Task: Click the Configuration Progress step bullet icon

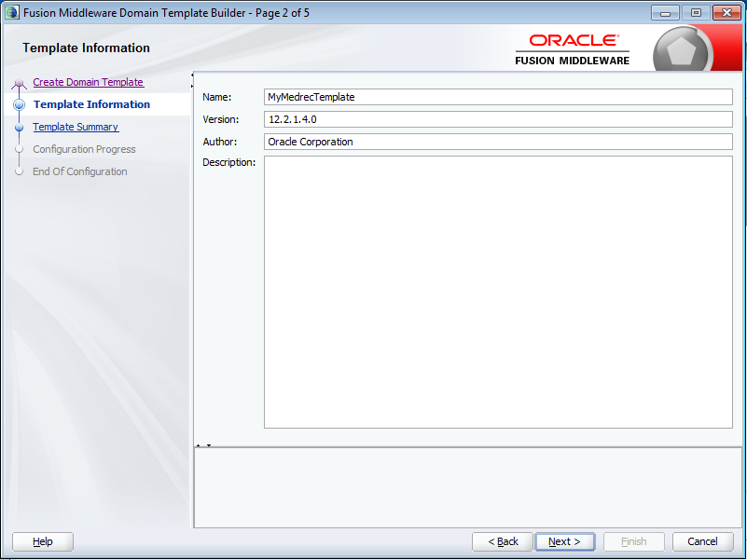Action: pyautogui.click(x=19, y=149)
